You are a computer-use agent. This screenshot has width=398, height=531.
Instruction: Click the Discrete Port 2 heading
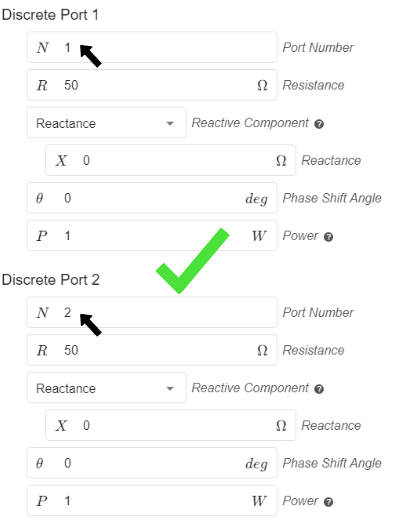[50, 280]
